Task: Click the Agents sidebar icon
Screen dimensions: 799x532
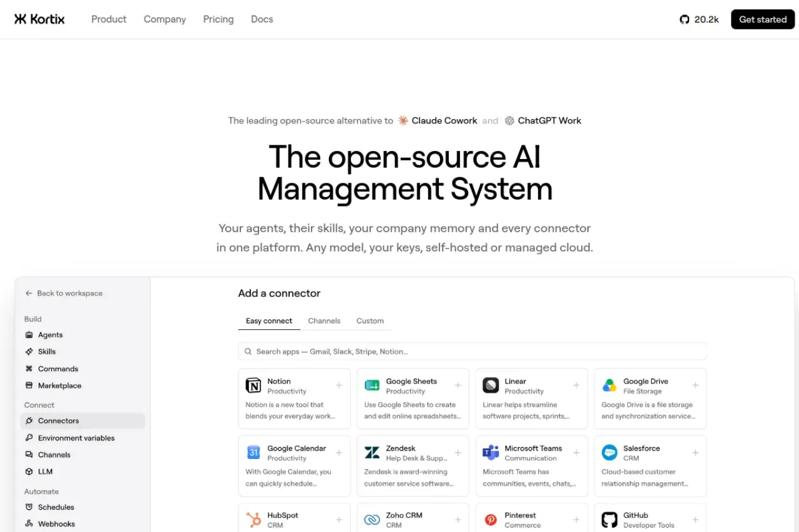Action: click(x=29, y=335)
